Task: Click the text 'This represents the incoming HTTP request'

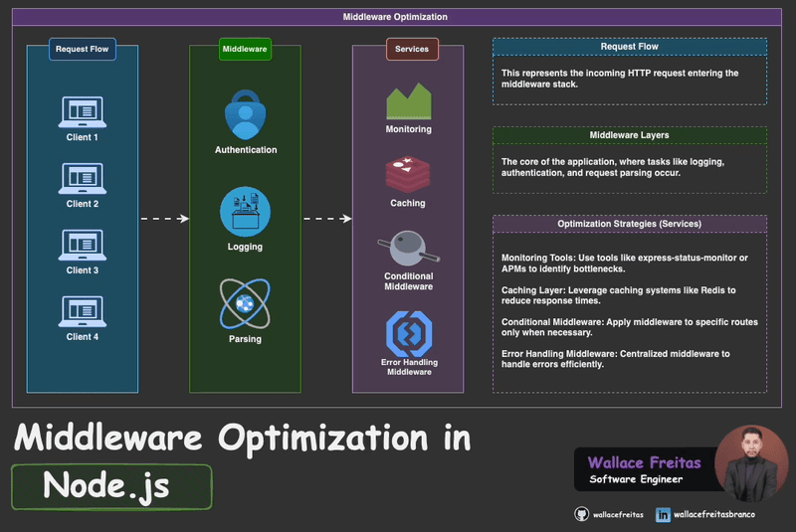Action: [620, 79]
